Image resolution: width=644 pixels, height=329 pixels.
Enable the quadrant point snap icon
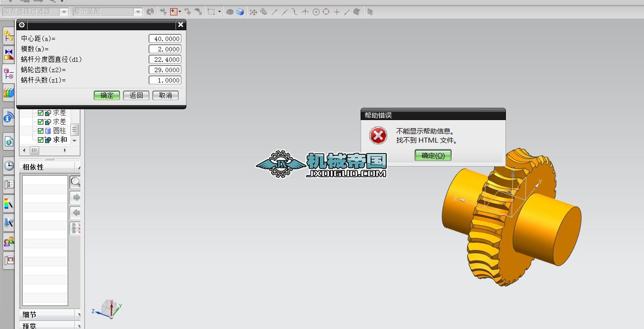click(326, 12)
